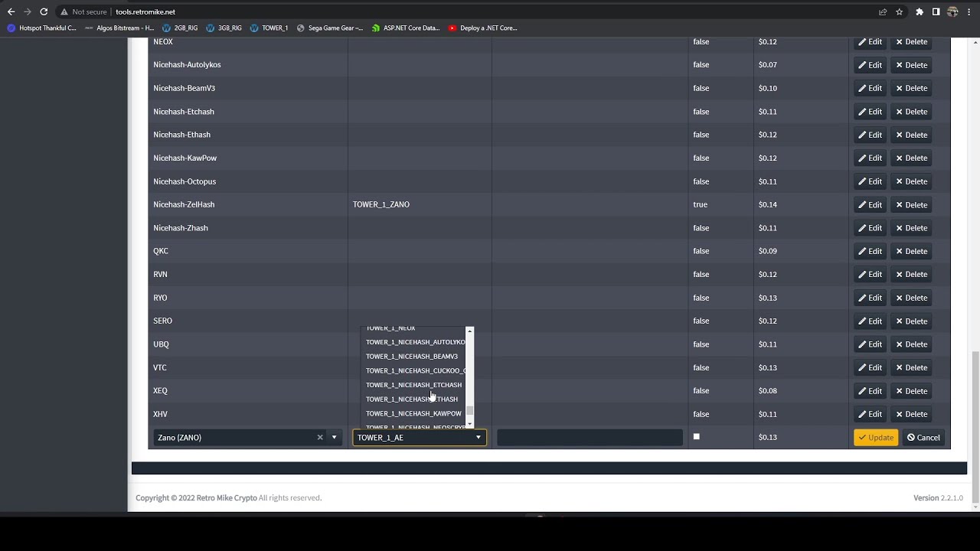Edit the RVN row
980x551 pixels.
coord(870,274)
